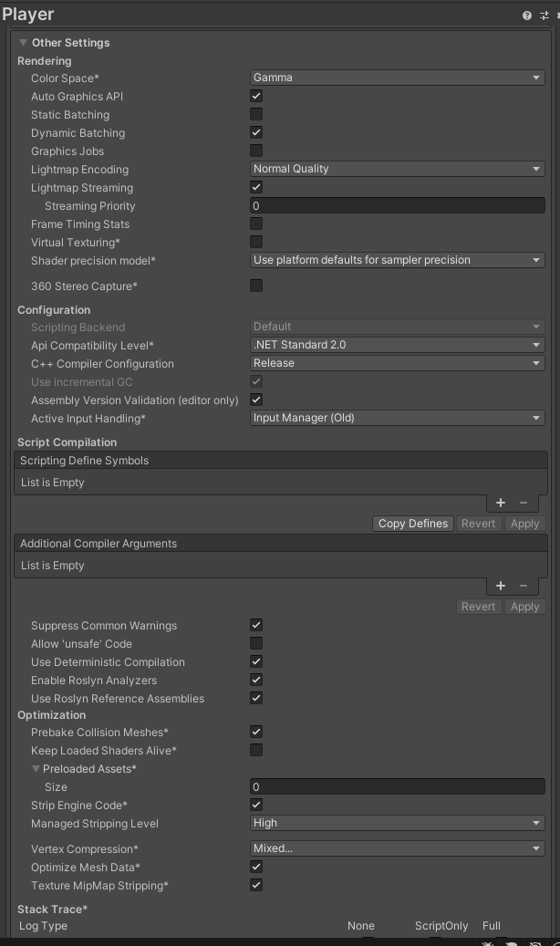Collapse the Preloaded Assets foldout
Viewport: 560px width, 946px height.
tap(36, 769)
